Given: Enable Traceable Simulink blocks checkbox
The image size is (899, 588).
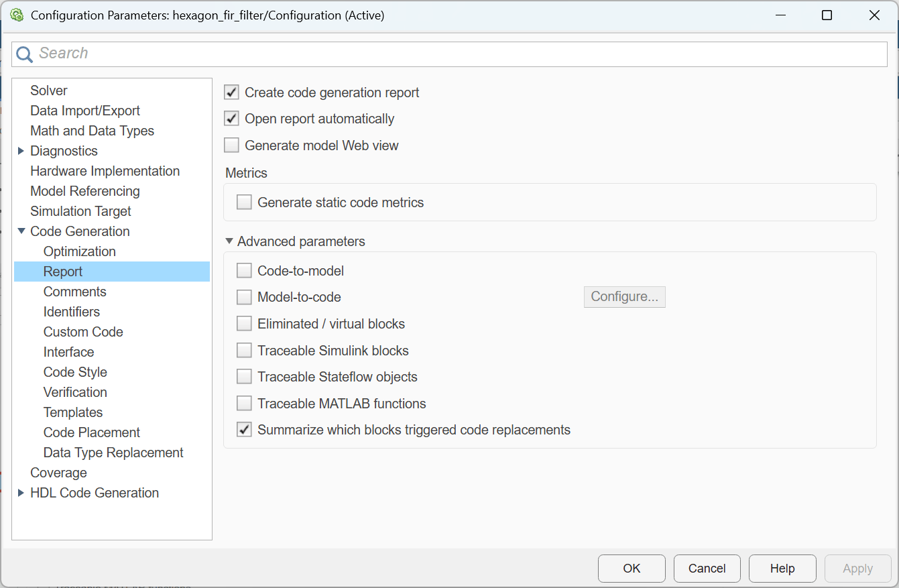Looking at the screenshot, I should pos(244,351).
